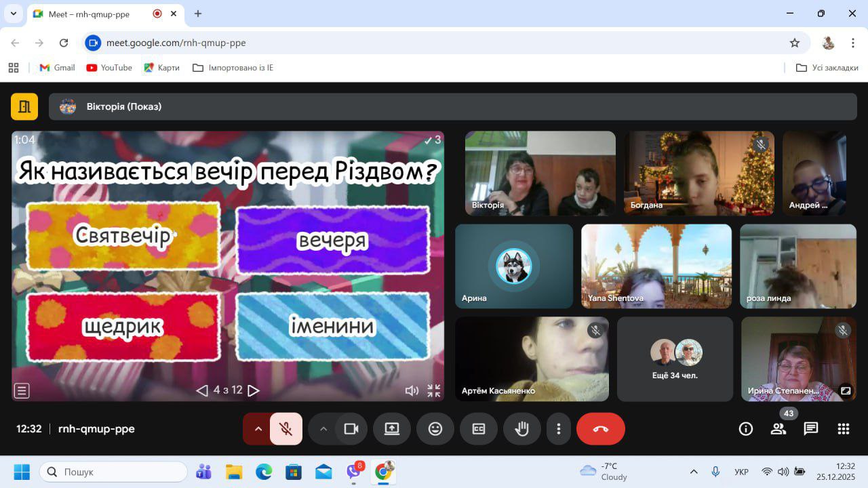Image resolution: width=868 pixels, height=488 pixels.
Task: Open emoji reactions in Meet toolbar
Action: pyautogui.click(x=435, y=429)
